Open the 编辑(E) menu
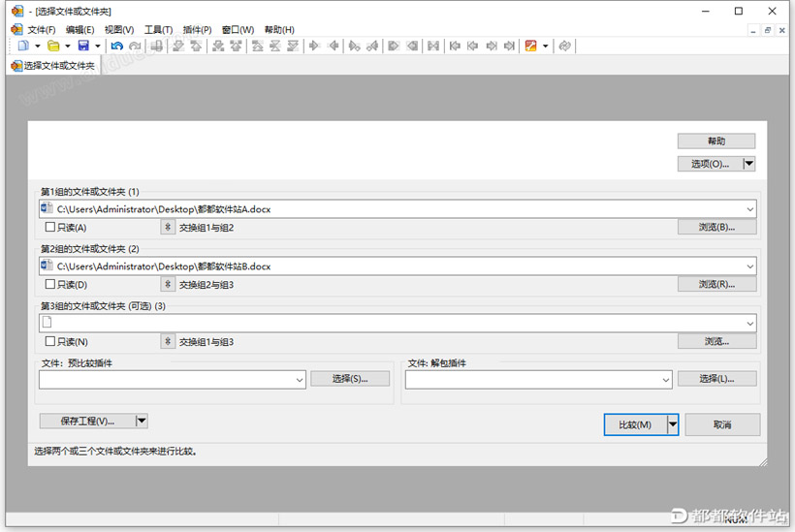The image size is (795, 532). point(79,30)
